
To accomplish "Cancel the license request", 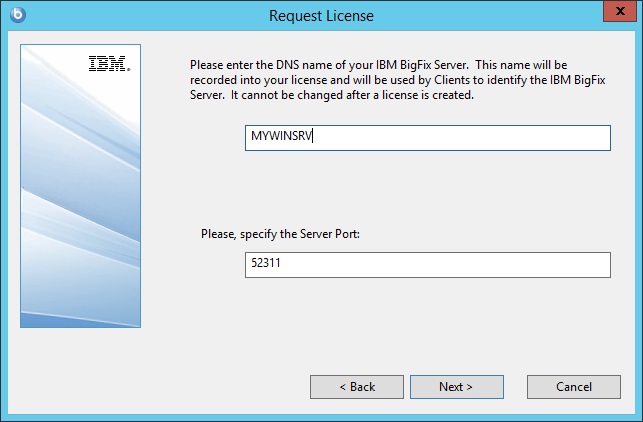I will point(574,387).
